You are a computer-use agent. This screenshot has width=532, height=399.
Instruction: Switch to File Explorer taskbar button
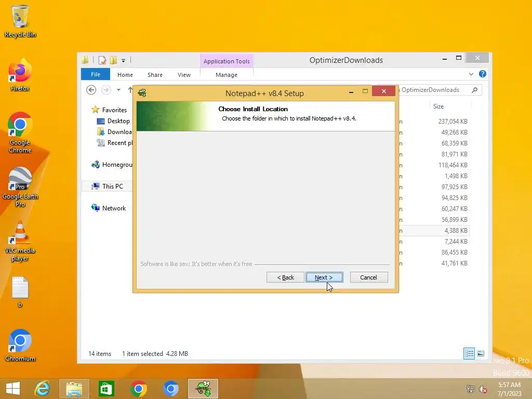pyautogui.click(x=74, y=389)
